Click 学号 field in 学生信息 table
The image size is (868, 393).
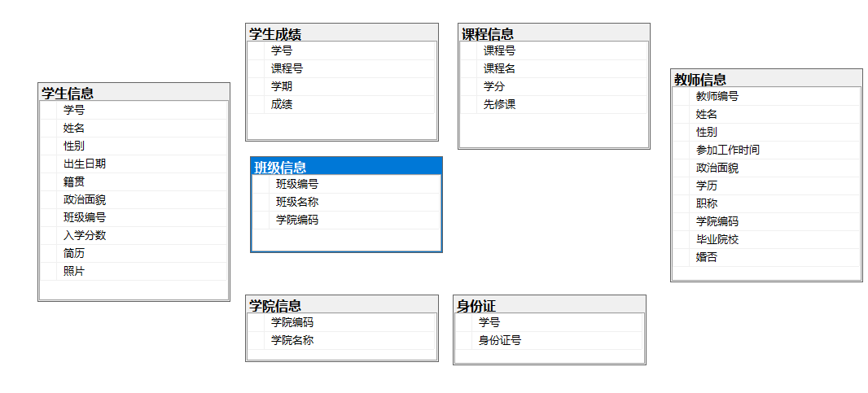click(x=134, y=110)
